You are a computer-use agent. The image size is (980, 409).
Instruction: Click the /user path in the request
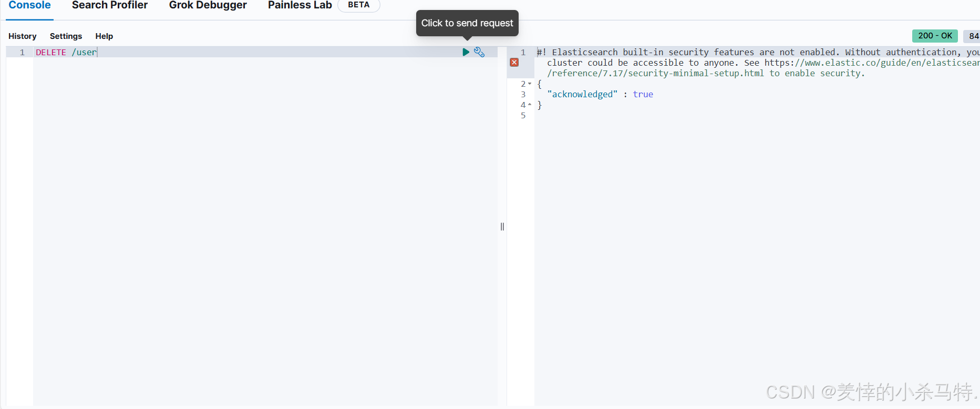tap(84, 52)
